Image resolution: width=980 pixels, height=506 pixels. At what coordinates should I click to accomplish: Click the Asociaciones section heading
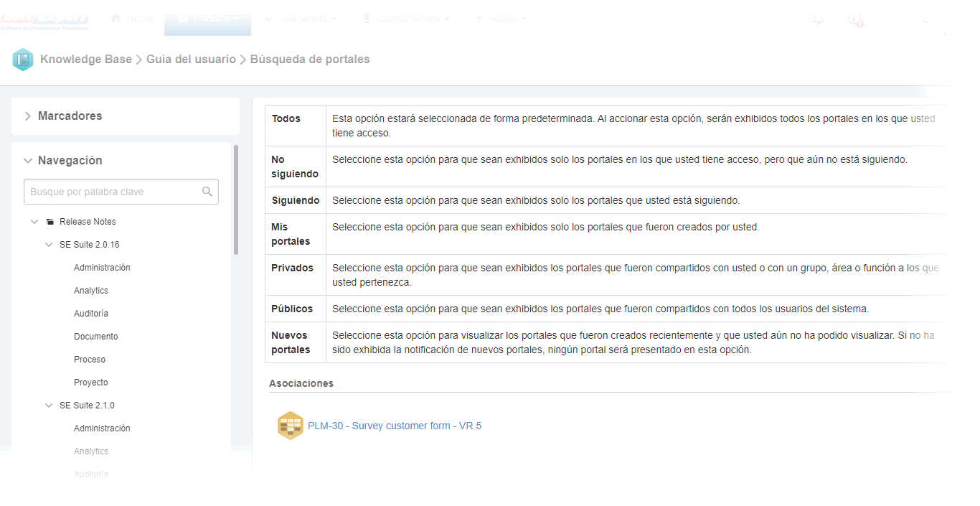pyautogui.click(x=301, y=383)
